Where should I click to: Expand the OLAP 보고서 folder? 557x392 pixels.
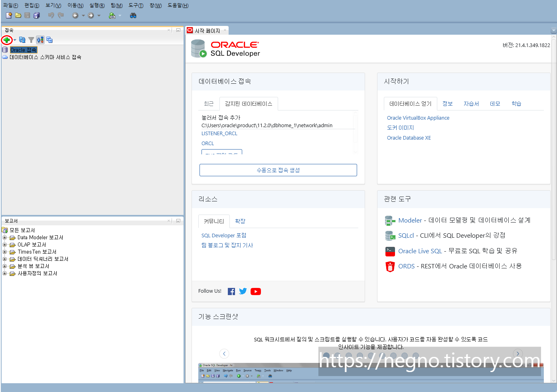point(5,244)
